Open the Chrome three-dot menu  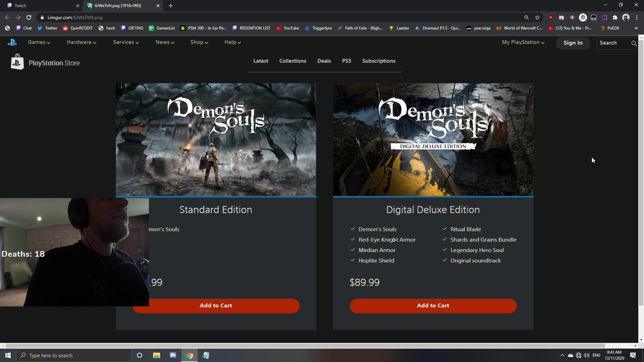pyautogui.click(x=637, y=17)
